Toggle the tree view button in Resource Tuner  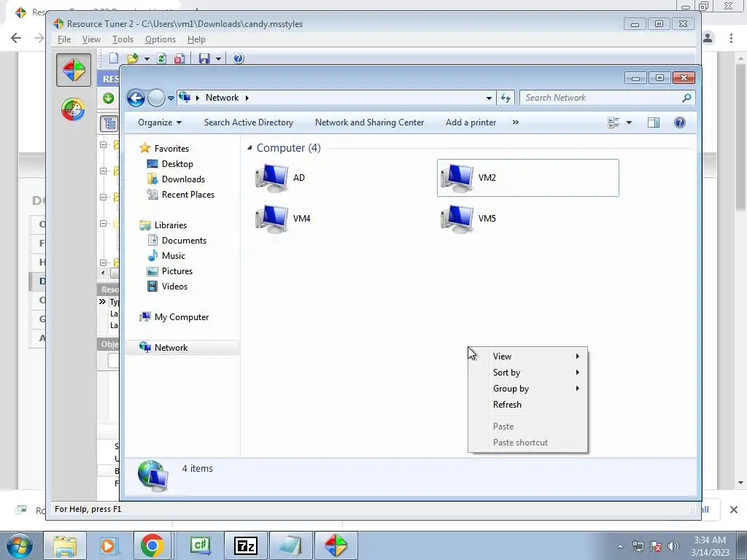(x=109, y=124)
